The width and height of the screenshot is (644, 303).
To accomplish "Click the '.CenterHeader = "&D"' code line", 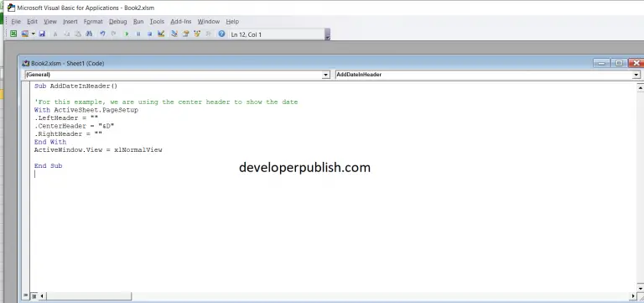I will point(75,126).
